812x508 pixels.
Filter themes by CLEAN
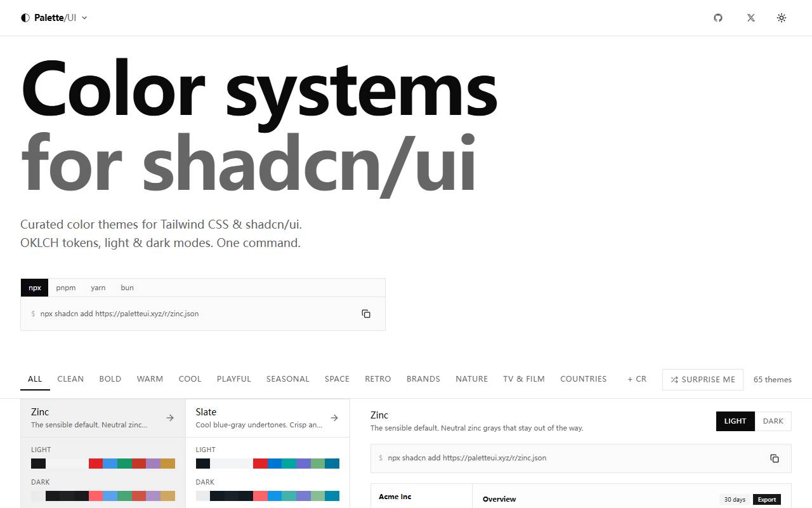pyautogui.click(x=70, y=379)
